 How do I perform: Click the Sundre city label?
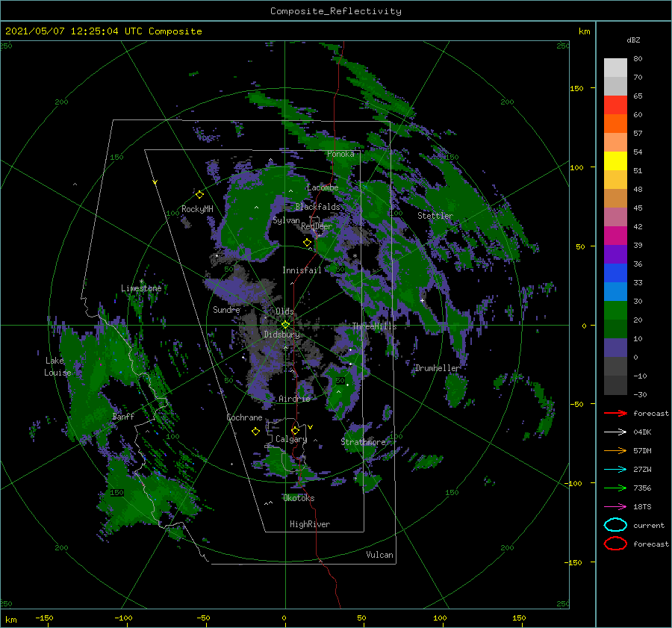[226, 309]
